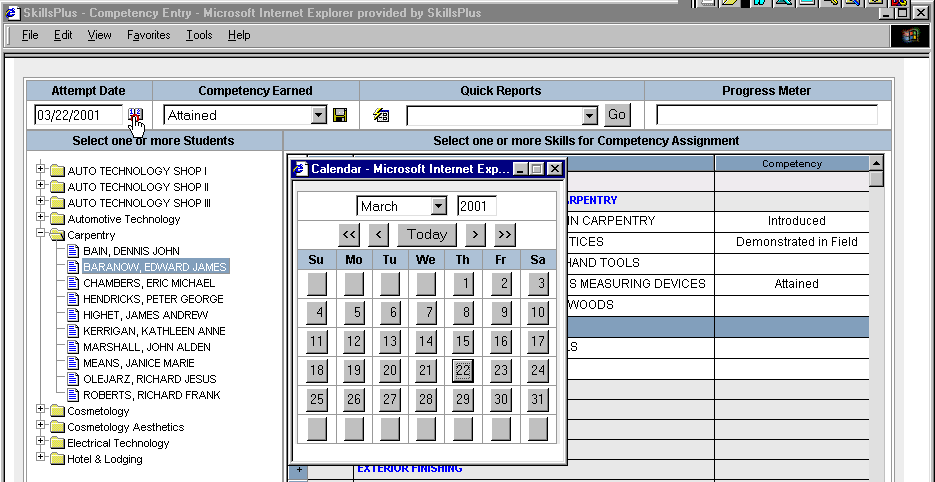Viewport: 935px width, 482px height.
Task: Click the year field showing 2001
Action: (x=476, y=206)
